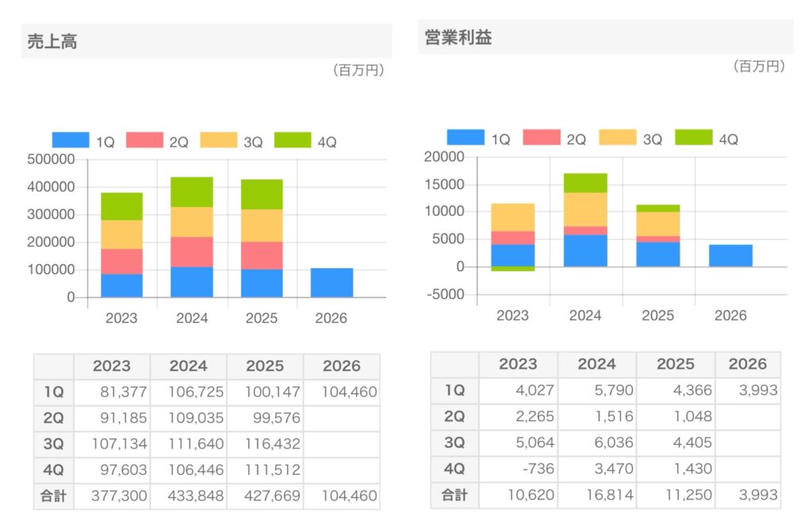The height and width of the screenshot is (528, 812).
Task: Toggle the 1Q legend in 営業利益 chart
Action: click(465, 138)
